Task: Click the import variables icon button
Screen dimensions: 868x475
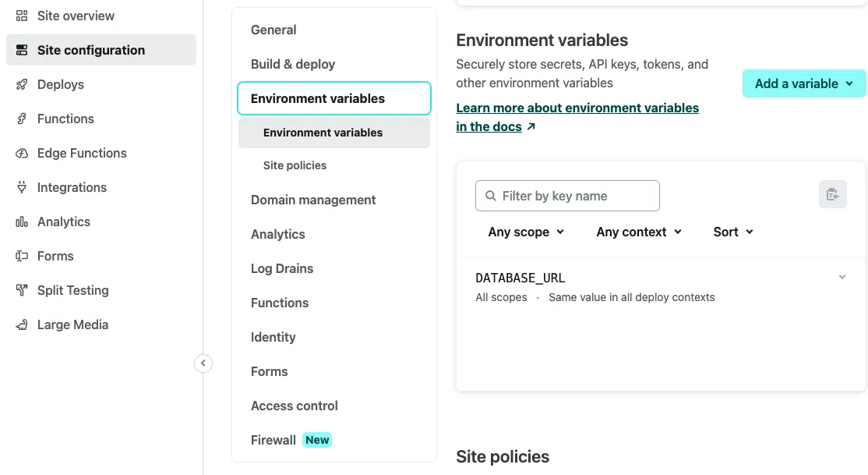Action: tap(833, 194)
